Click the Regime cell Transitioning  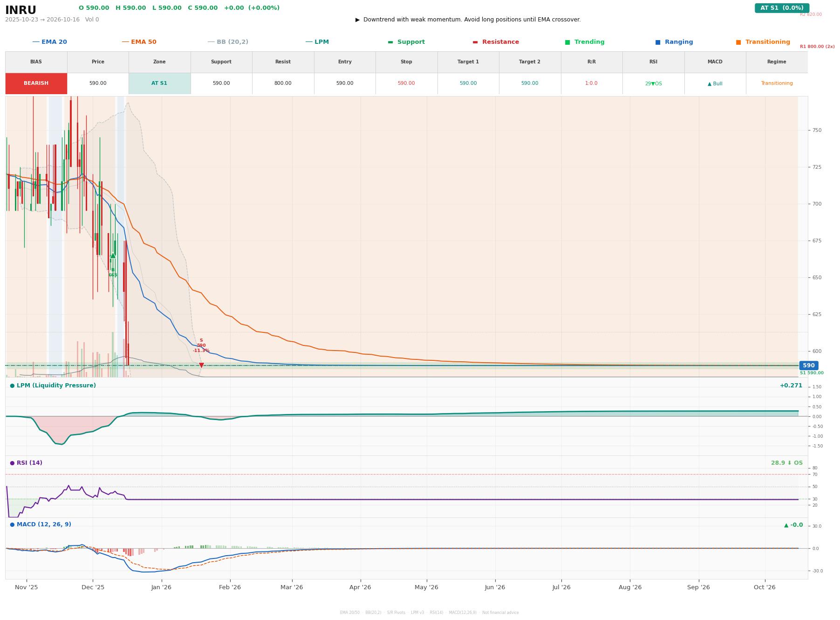coord(777,83)
